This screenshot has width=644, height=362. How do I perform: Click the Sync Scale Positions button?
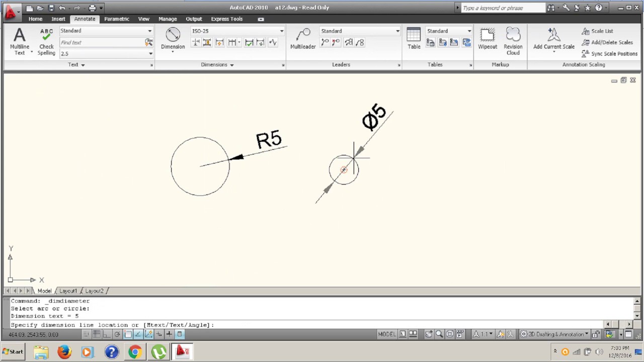[610, 53]
